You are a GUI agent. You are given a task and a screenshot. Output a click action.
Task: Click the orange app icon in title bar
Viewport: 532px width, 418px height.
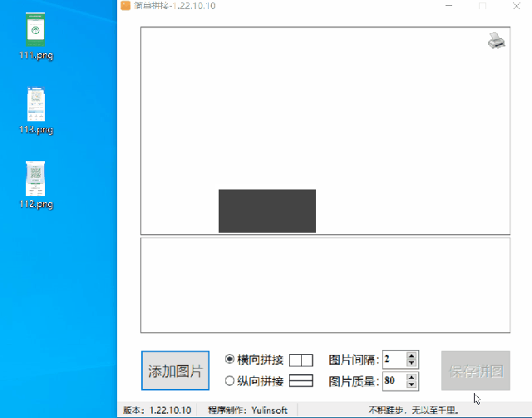126,6
